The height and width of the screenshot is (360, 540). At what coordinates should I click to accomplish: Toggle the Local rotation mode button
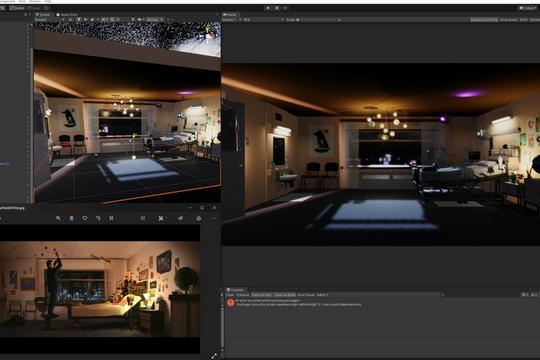[34, 8]
